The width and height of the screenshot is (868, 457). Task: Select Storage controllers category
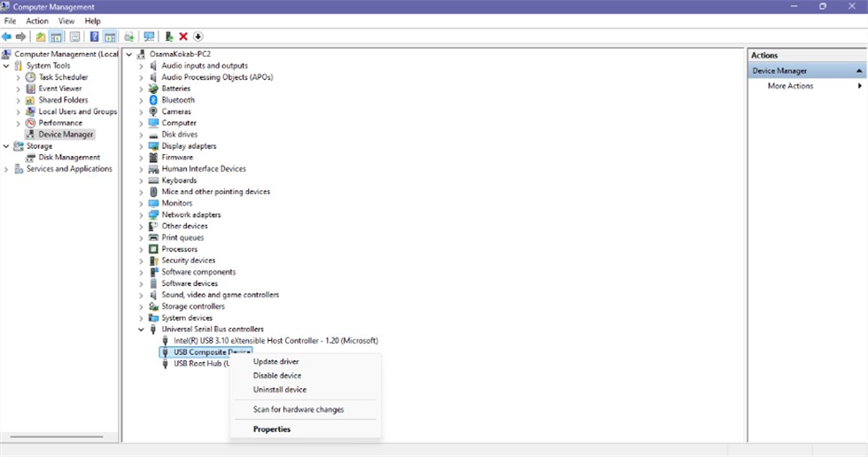(193, 306)
